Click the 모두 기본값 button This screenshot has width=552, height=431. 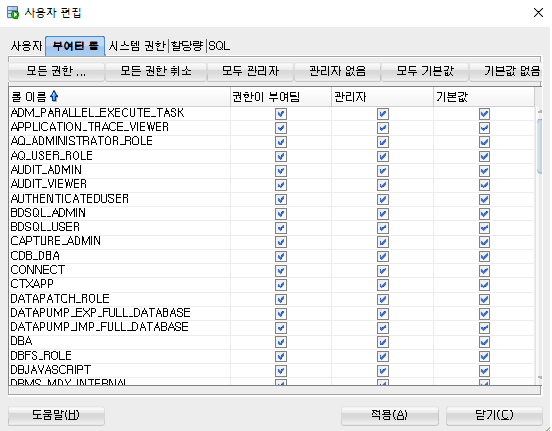[425, 71]
